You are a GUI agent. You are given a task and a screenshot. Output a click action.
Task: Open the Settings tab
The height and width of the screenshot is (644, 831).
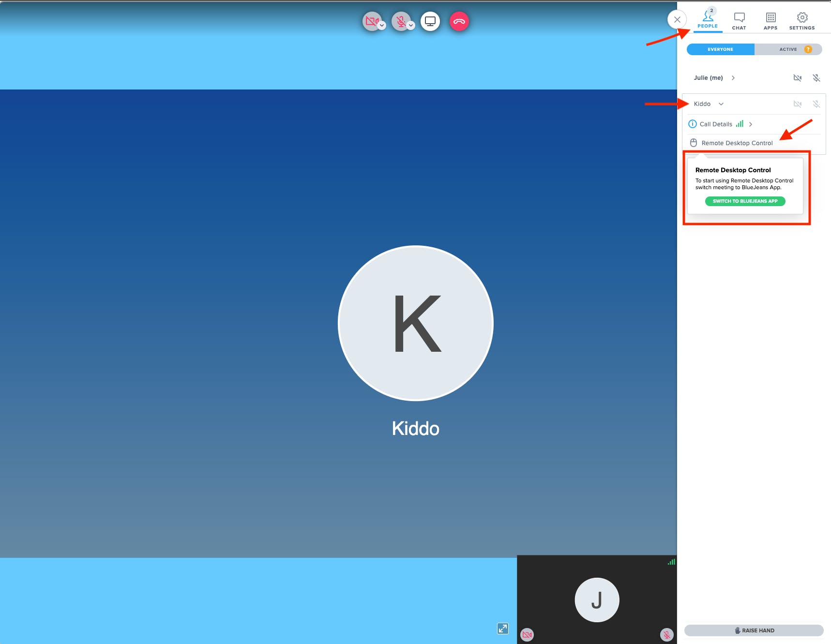(x=802, y=21)
